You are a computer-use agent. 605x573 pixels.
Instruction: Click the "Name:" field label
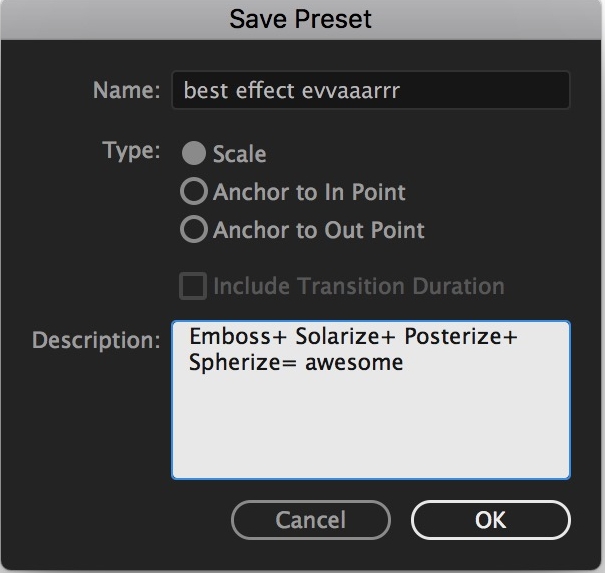tap(127, 90)
